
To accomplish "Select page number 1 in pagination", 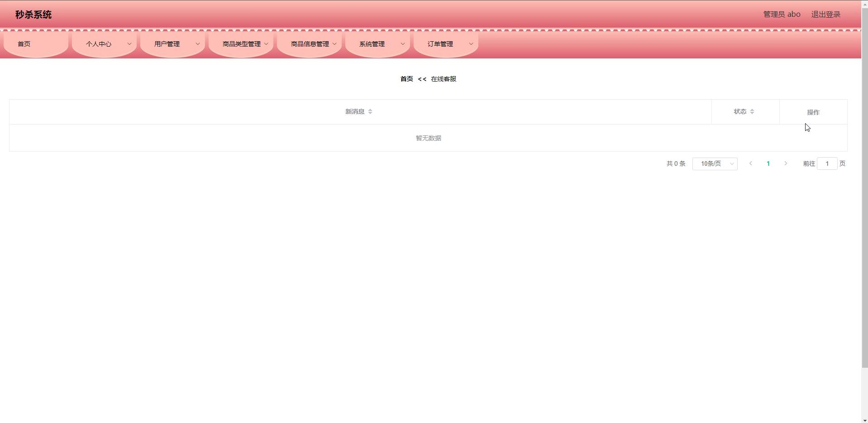I will [x=768, y=163].
